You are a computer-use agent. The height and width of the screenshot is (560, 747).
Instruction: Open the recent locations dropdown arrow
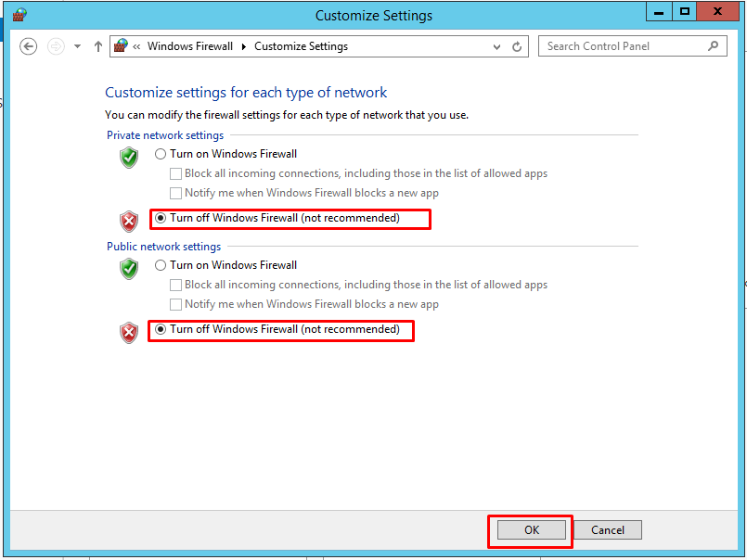(x=77, y=46)
